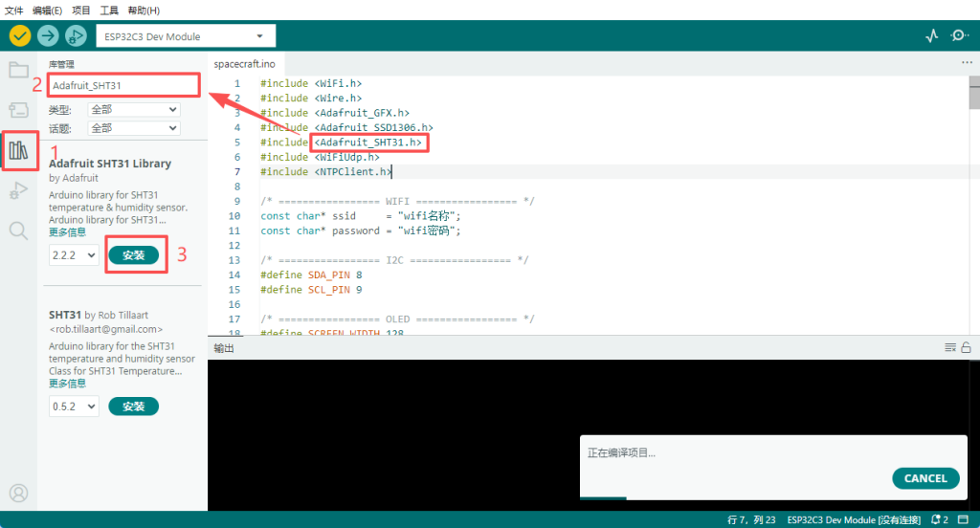
Task: Install the Adafruit SHT31 Library
Action: pyautogui.click(x=134, y=255)
